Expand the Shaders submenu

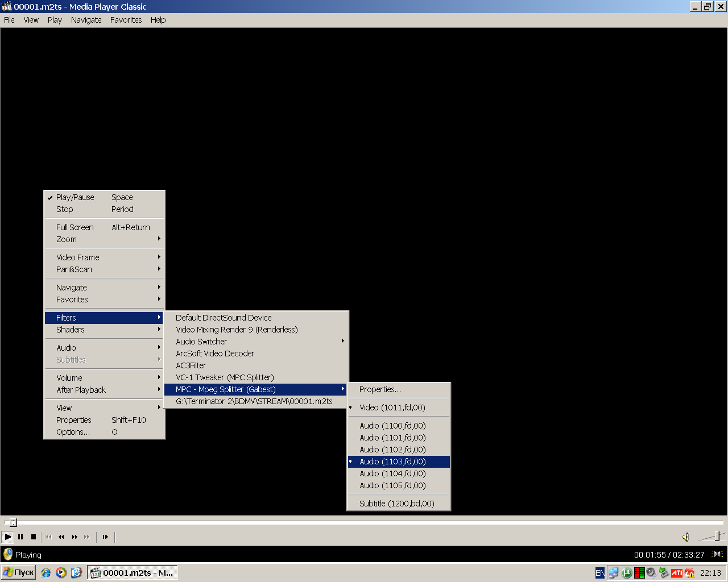click(x=71, y=330)
